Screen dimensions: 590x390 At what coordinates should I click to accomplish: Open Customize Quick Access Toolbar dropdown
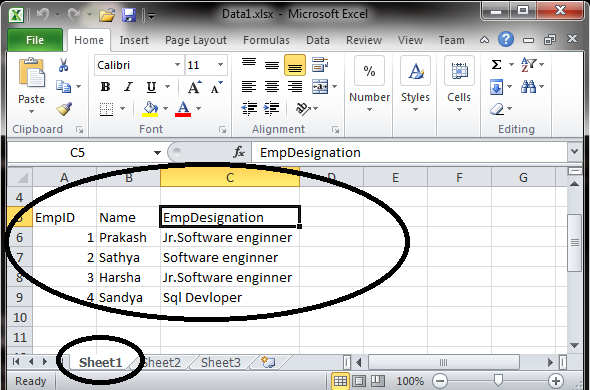pyautogui.click(x=152, y=16)
